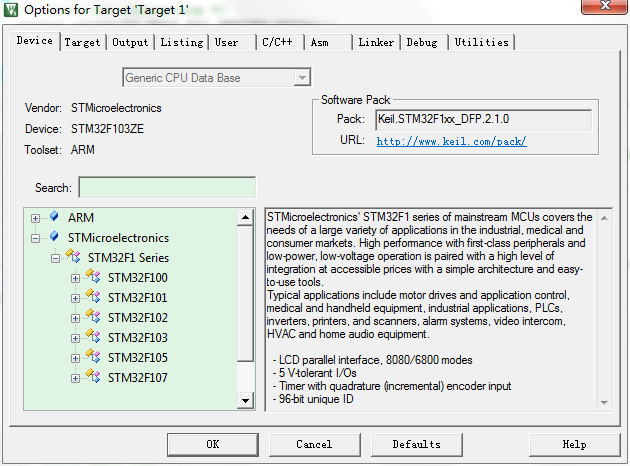Screen dimensions: 630x466
Task: Expand the STM32F100 subfamily
Action: click(x=75, y=278)
